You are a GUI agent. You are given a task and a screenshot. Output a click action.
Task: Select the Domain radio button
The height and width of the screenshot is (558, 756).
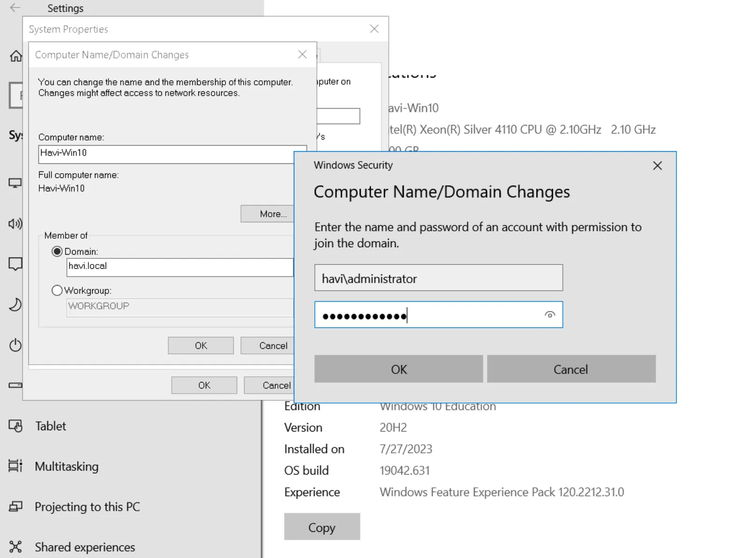pyautogui.click(x=57, y=252)
